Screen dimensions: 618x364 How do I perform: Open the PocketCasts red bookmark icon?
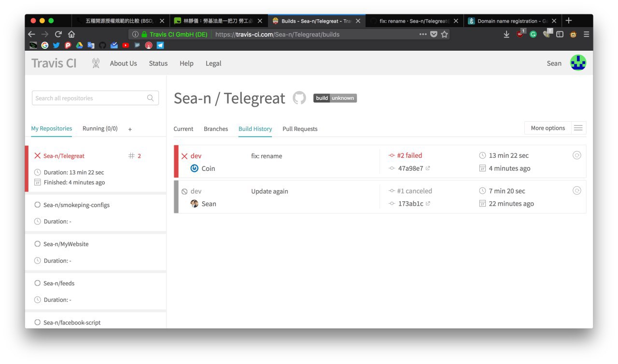[x=149, y=45]
